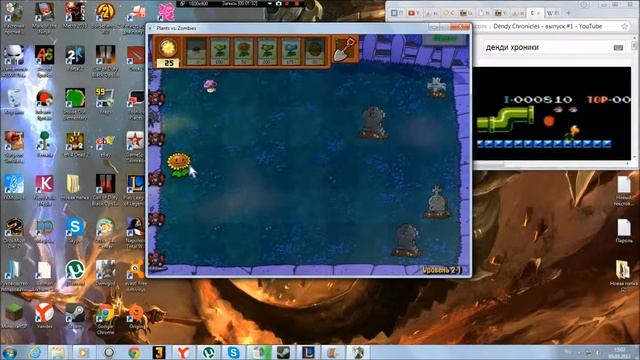Image resolution: width=640 pixels, height=360 pixels.
Task: Bookmark the page with the star icon
Action: [x=624, y=27]
